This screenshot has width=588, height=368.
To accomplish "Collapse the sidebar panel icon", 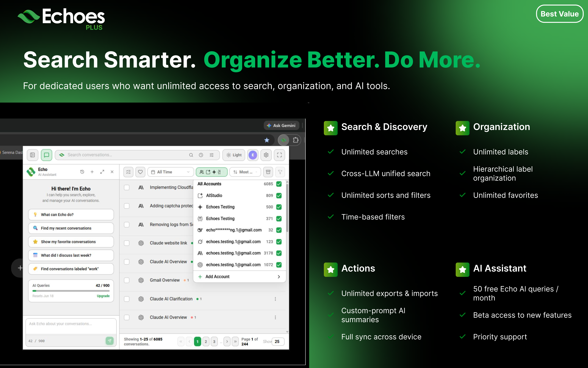I will [x=33, y=155].
